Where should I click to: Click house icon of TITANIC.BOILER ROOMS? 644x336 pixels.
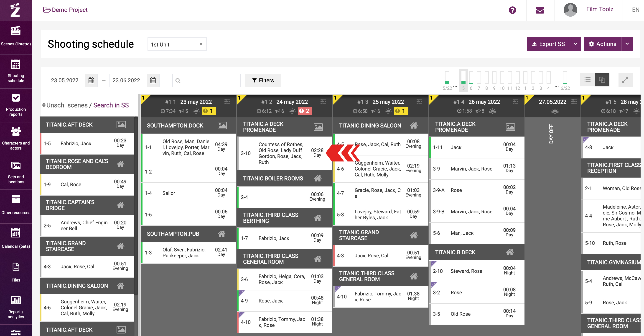point(318,178)
